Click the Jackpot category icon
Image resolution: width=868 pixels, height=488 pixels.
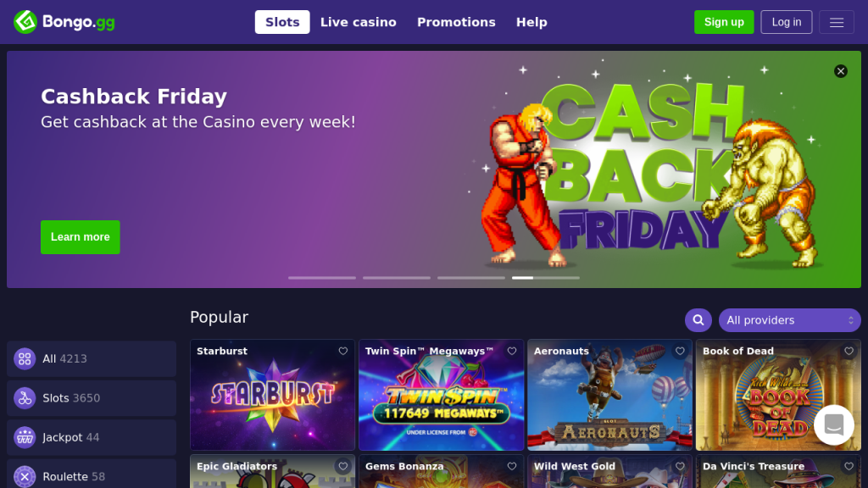pyautogui.click(x=25, y=437)
